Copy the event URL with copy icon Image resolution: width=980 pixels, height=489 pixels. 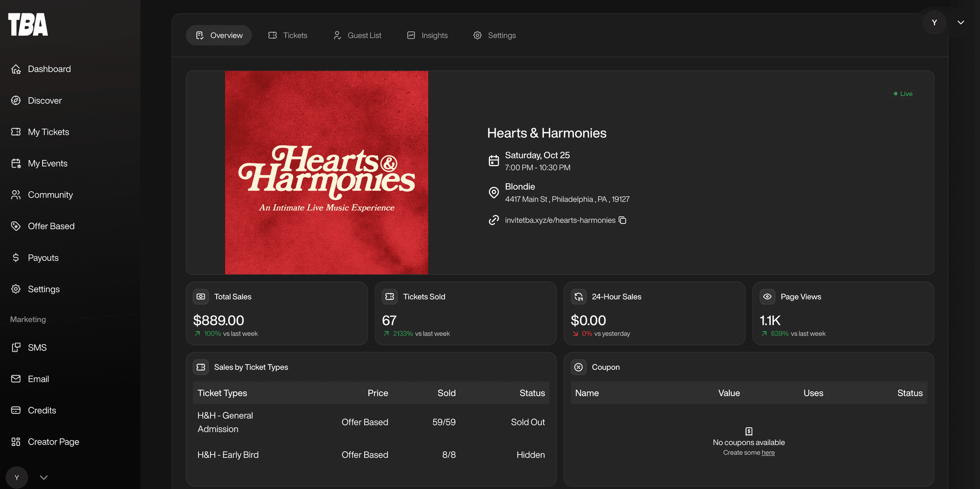(623, 220)
